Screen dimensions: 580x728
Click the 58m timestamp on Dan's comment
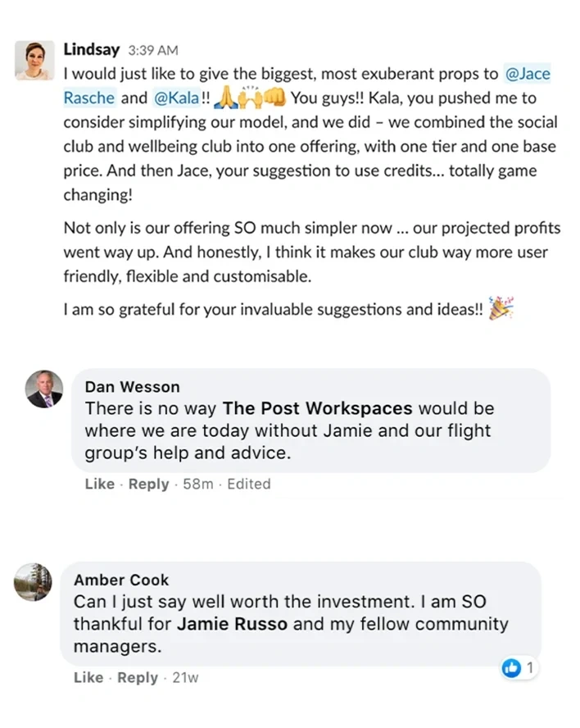tap(197, 484)
